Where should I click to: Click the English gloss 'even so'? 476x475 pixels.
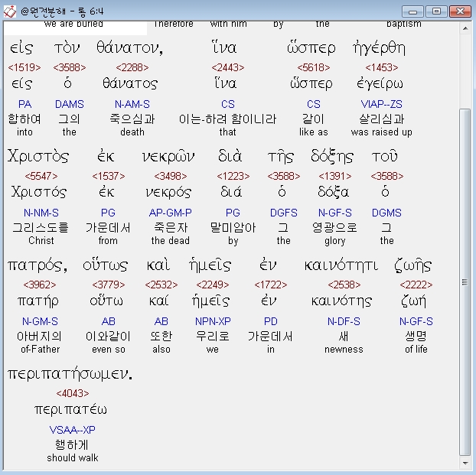[x=109, y=350]
